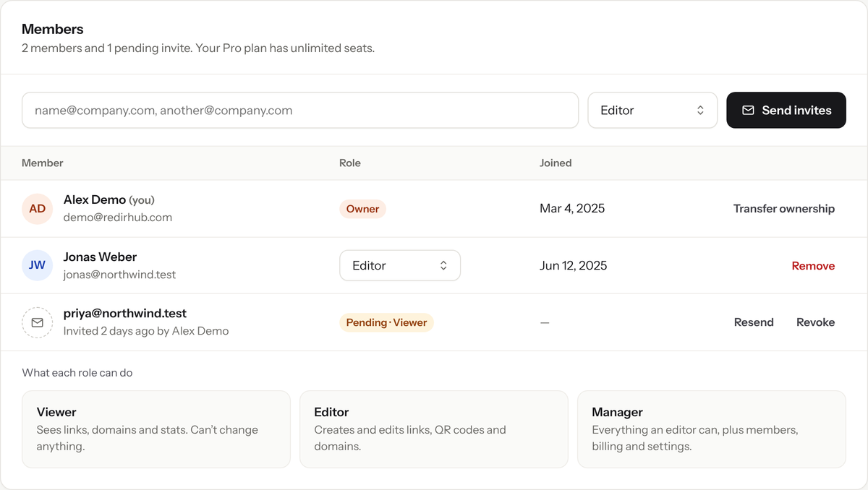The width and height of the screenshot is (868, 490).
Task: Click the Member column header
Action: [43, 163]
